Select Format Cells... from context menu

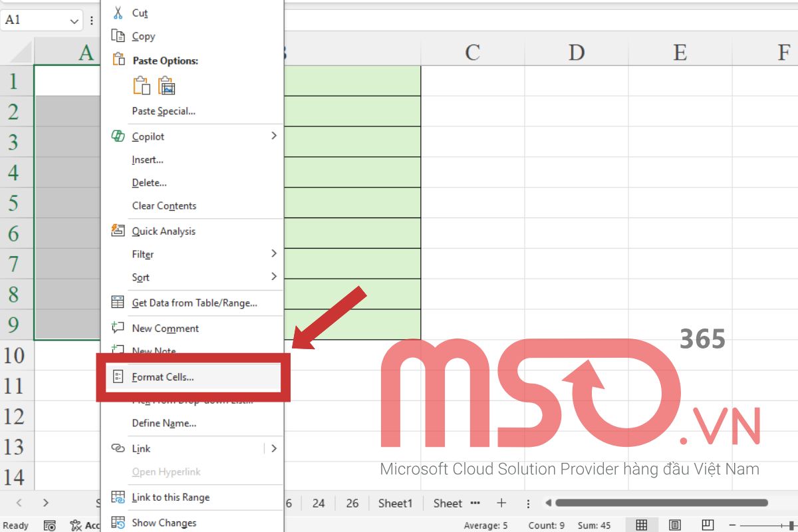coord(192,377)
